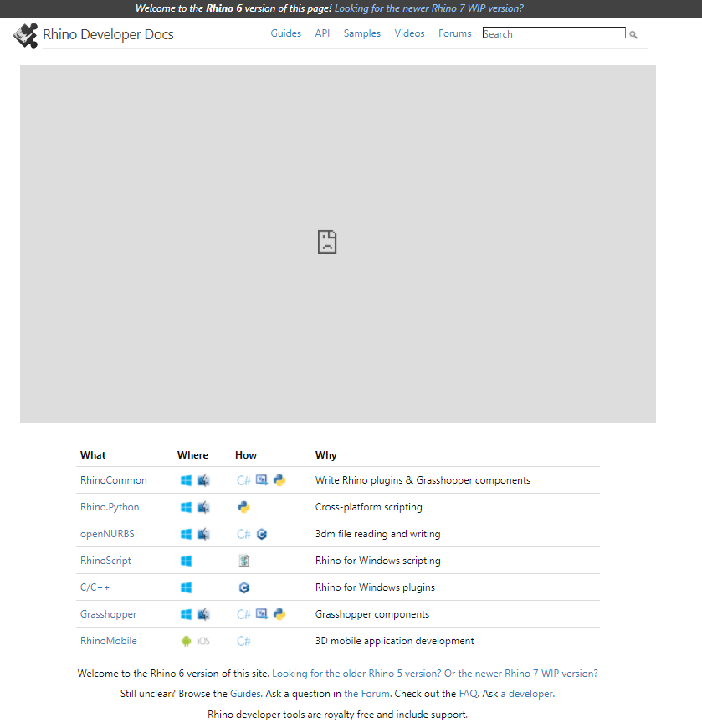
Task: Open the Videos nav link
Action: pyautogui.click(x=409, y=33)
